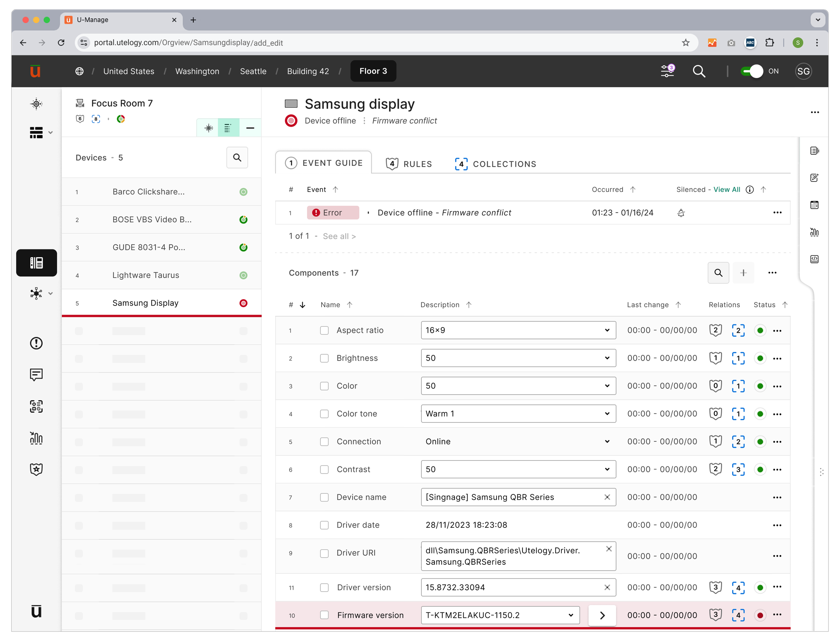Screen dimensions: 840x641
Task: Click the add component plus icon
Action: (x=743, y=273)
